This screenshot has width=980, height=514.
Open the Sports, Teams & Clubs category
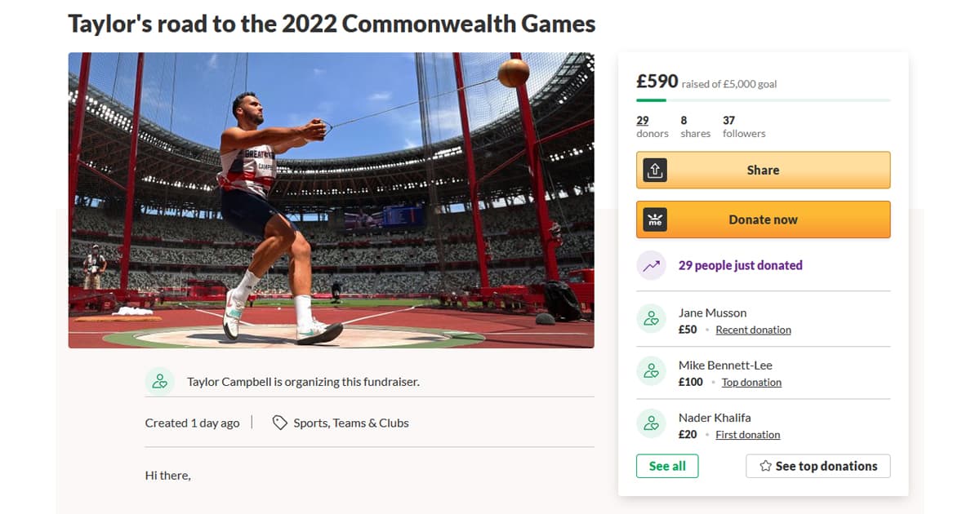pyautogui.click(x=351, y=423)
